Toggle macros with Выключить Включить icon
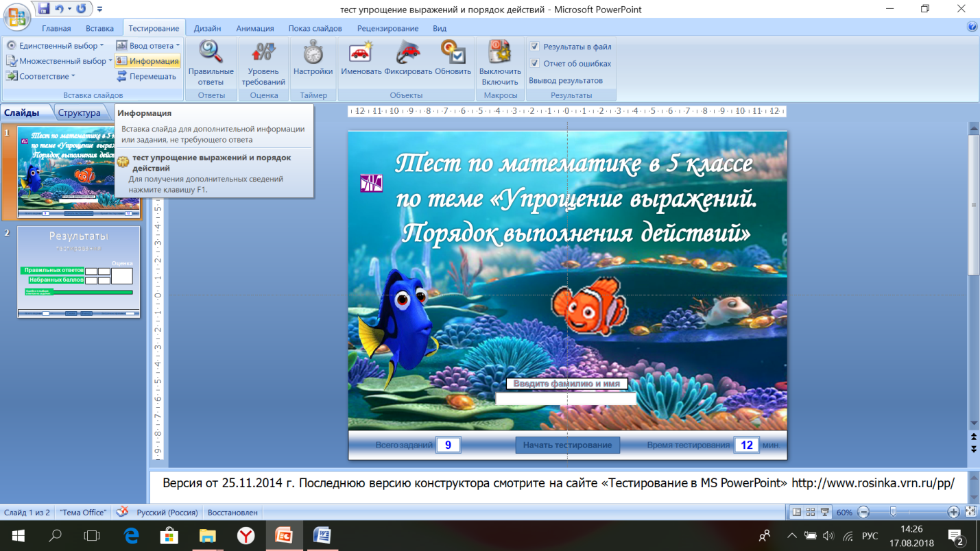 [x=500, y=51]
